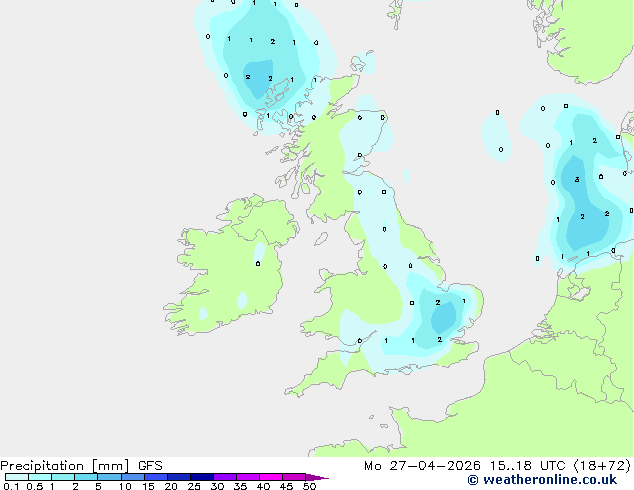The image size is (634, 490).
Task: Select the "15" legend scale label
Action: (x=148, y=486)
